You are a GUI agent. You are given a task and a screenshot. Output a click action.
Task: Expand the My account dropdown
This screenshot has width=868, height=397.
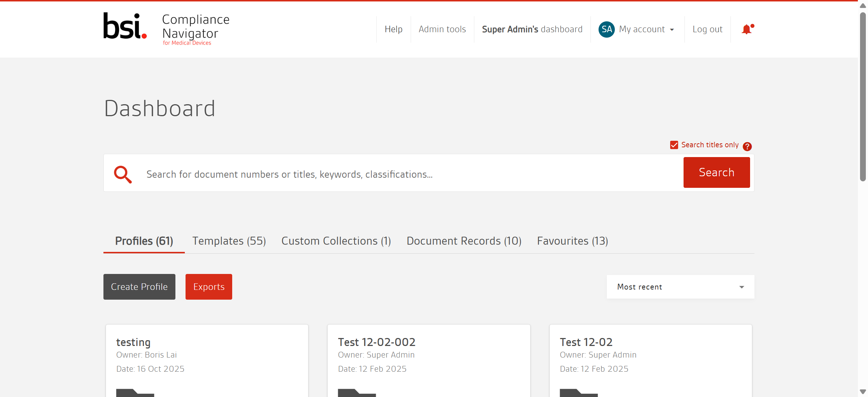[646, 29]
